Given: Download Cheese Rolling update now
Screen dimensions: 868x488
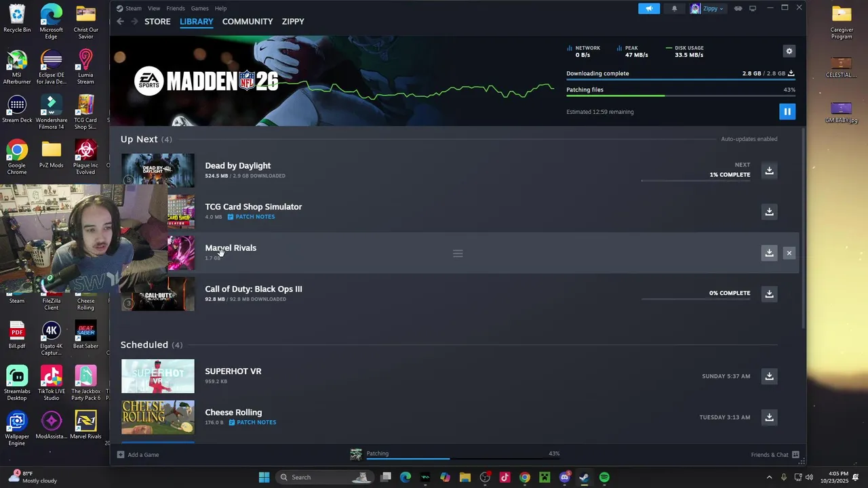Looking at the screenshot, I should tap(769, 418).
